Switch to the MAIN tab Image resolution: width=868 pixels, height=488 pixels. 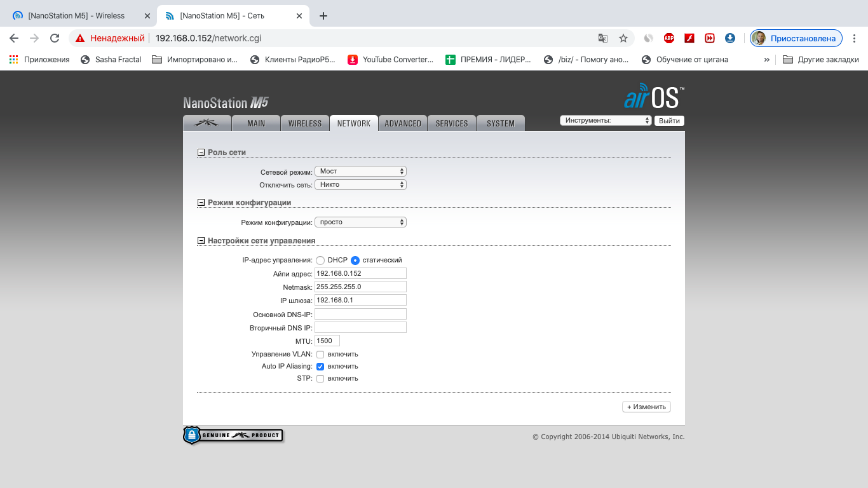tap(256, 123)
